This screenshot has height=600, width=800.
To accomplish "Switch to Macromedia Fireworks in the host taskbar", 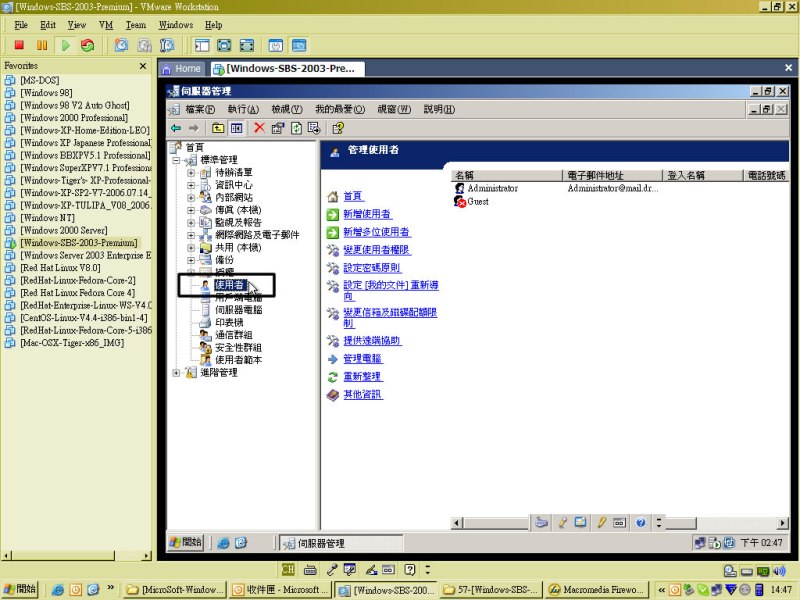I will (x=597, y=590).
